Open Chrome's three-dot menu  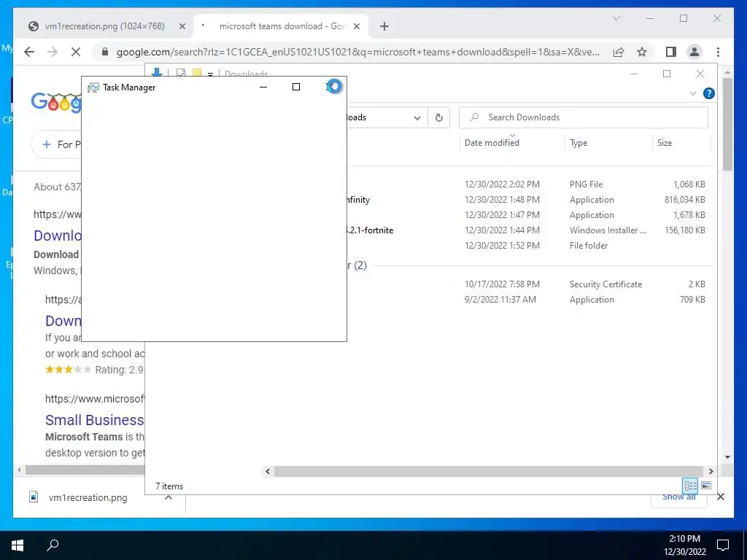[718, 52]
